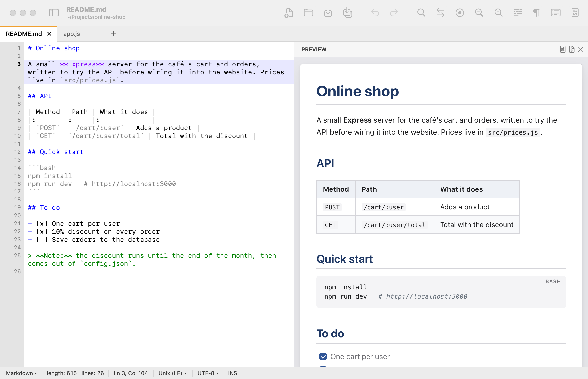Viewport: 588px width, 379px height.
Task: Click the INS insert mode indicator
Action: click(x=233, y=373)
